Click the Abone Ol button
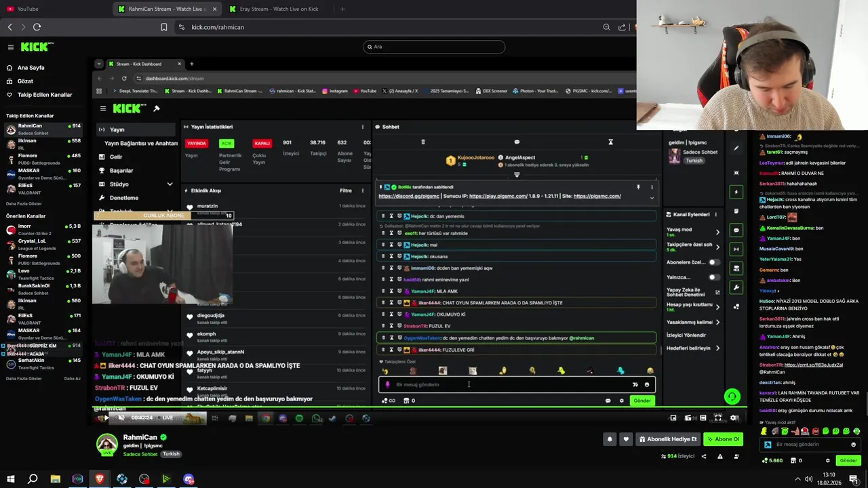This screenshot has height=488, width=868. 723,439
